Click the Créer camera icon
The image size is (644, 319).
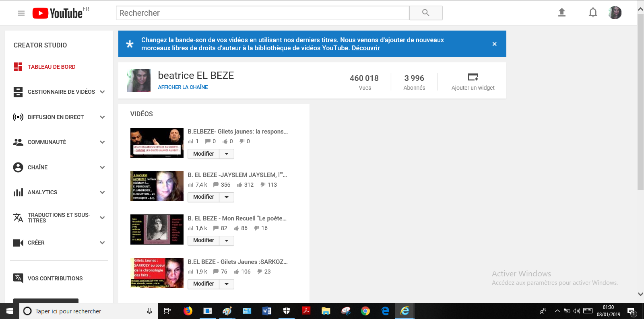tap(18, 243)
